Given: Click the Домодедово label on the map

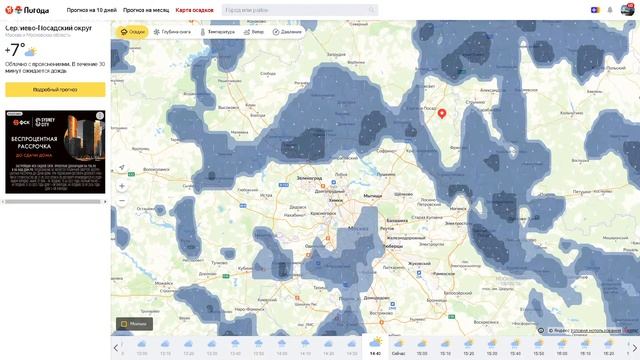Looking at the screenshot, I should pyautogui.click(x=376, y=298).
